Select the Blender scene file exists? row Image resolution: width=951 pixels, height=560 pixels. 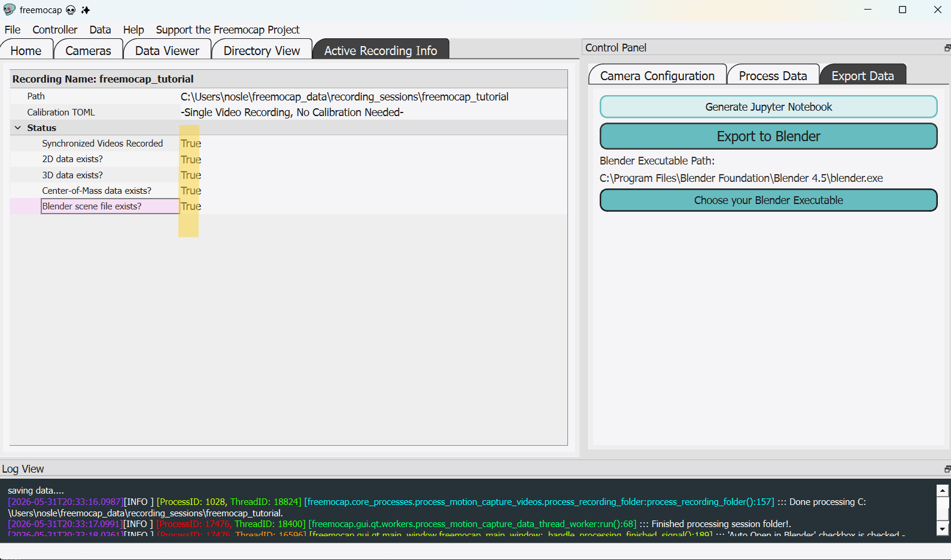[288, 206]
